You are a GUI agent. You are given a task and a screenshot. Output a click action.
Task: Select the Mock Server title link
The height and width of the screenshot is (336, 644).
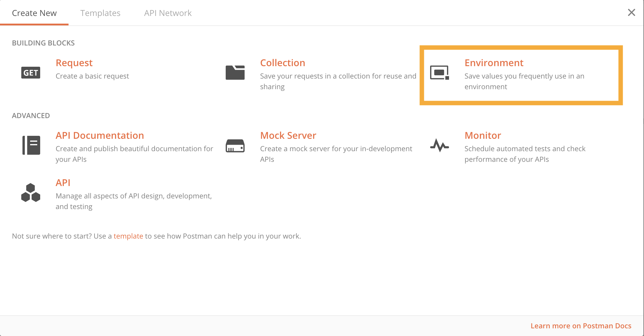(288, 136)
